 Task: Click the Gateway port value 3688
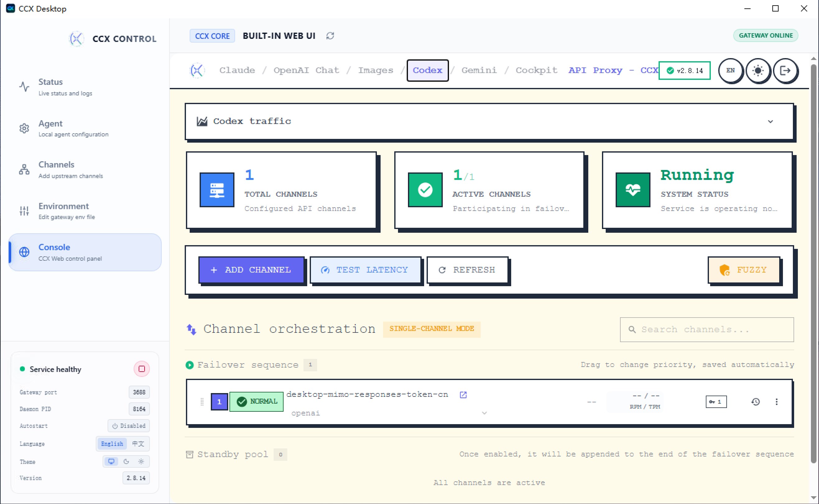[x=139, y=392]
